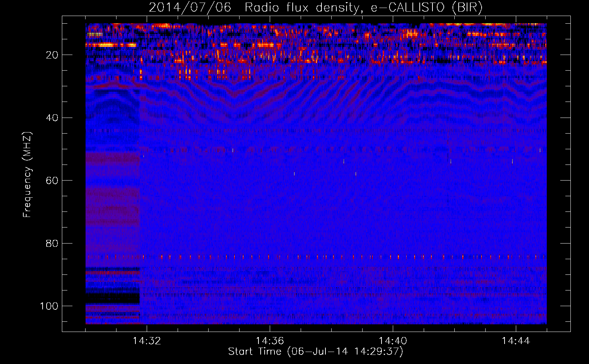Click the plot title "2014/07/06 Radio flux density, e-CALLISTO (BIR)"

click(x=316, y=8)
